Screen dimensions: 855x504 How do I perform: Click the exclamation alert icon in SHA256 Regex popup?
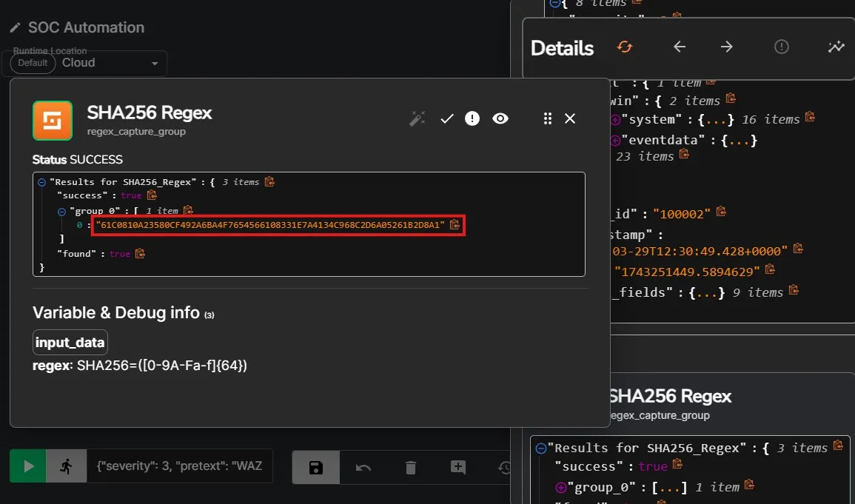pos(472,118)
